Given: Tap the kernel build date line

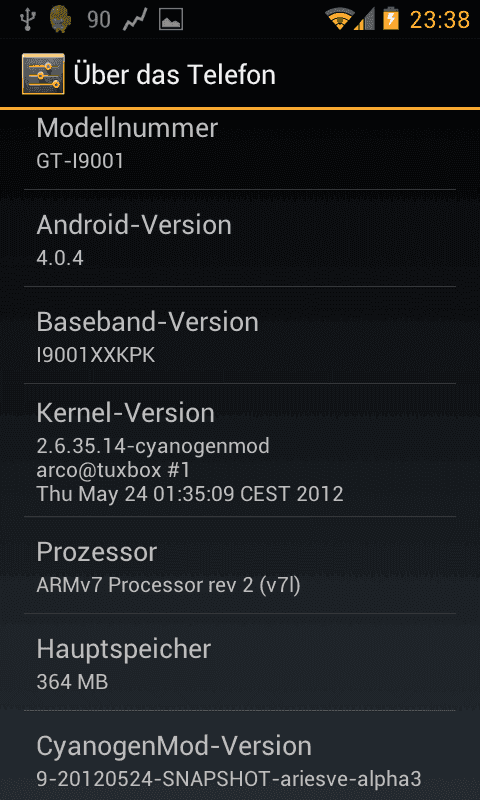Looking at the screenshot, I should (190, 494).
